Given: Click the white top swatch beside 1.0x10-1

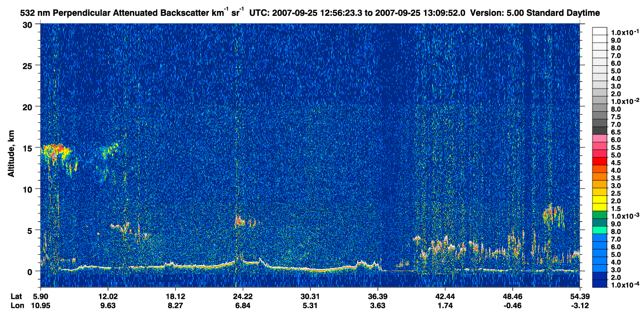Looking at the screenshot, I should [600, 31].
